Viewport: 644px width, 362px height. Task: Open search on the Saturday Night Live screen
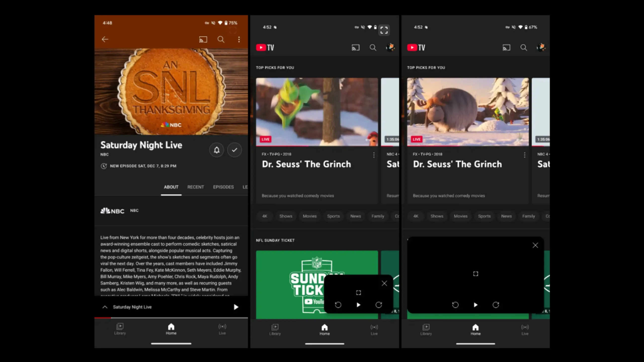tap(221, 39)
